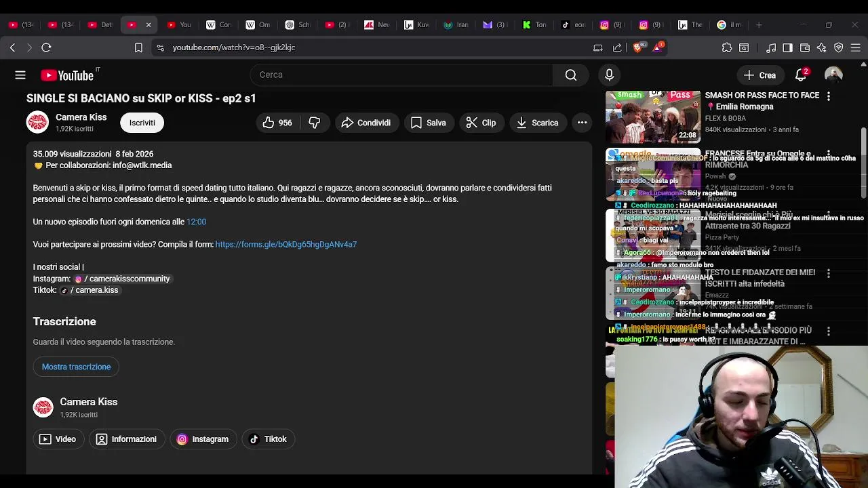Open the Camera Kiss channel name near title

click(81, 117)
